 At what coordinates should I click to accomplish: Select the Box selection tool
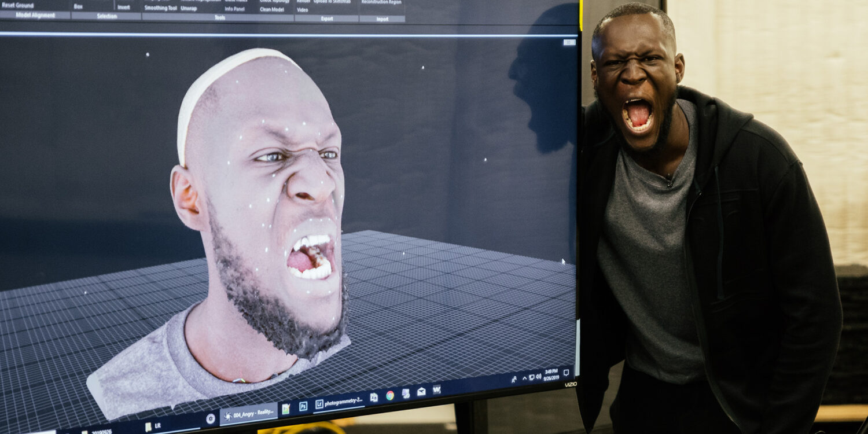pos(78,7)
